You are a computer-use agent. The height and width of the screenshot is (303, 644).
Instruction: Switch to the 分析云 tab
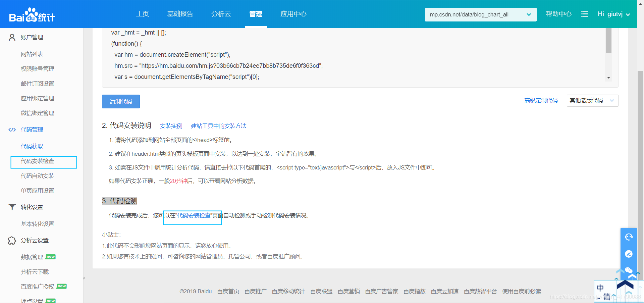pyautogui.click(x=221, y=14)
